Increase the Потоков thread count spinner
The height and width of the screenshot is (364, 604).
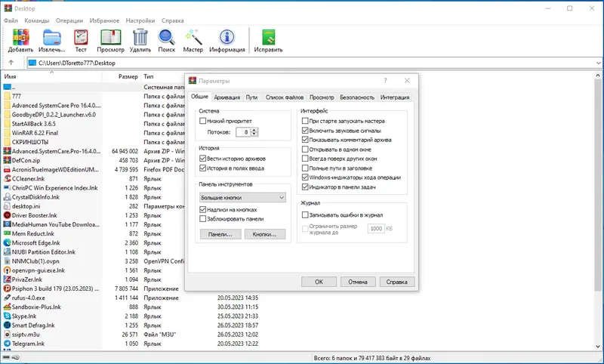[x=254, y=130]
